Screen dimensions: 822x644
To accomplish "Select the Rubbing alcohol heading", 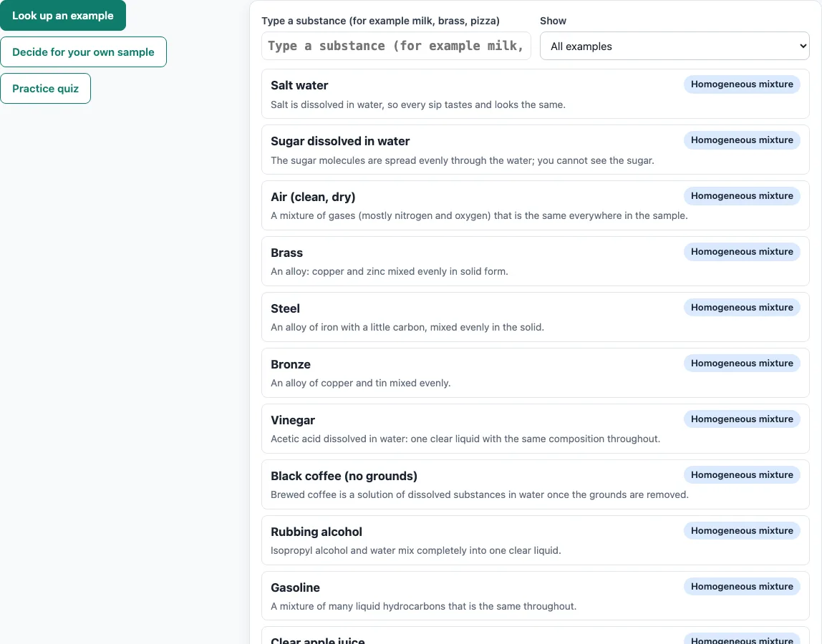I will click(x=316, y=532).
